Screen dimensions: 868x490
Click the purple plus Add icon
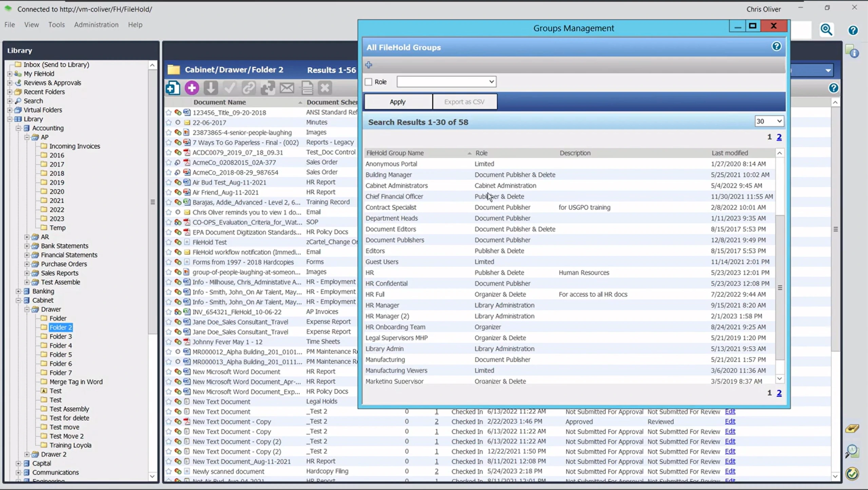pyautogui.click(x=192, y=88)
